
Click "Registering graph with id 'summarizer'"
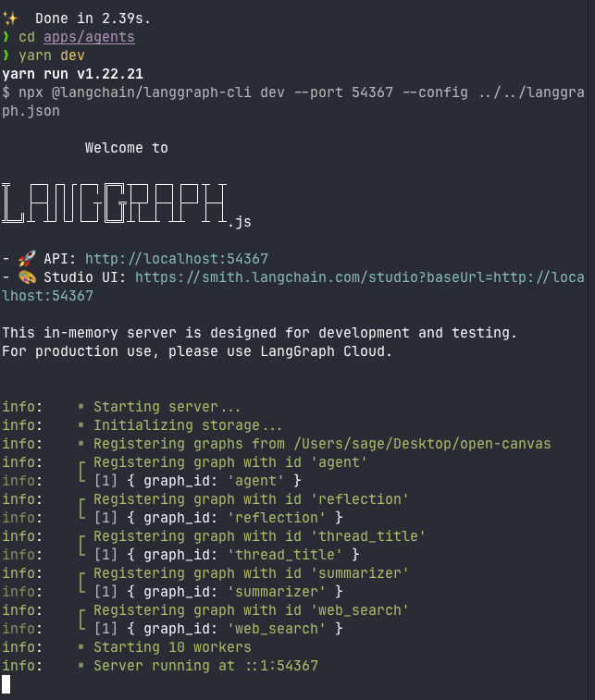pyautogui.click(x=251, y=573)
